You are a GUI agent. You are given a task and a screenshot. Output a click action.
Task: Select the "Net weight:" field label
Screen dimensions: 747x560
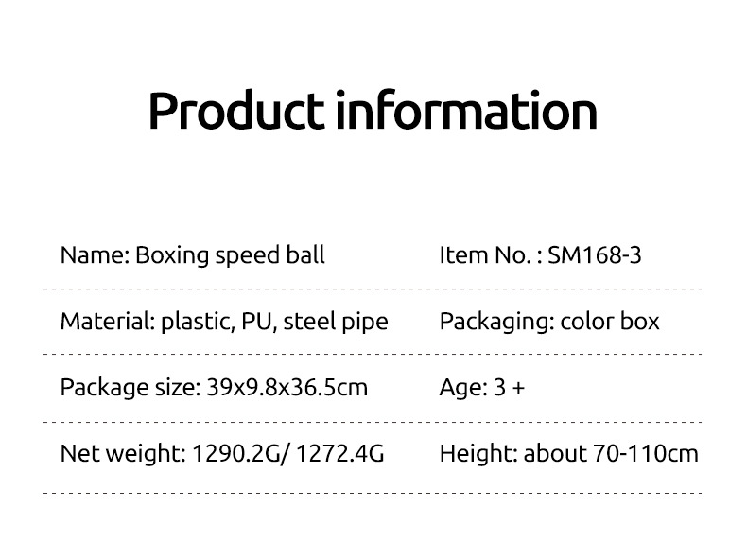point(122,453)
